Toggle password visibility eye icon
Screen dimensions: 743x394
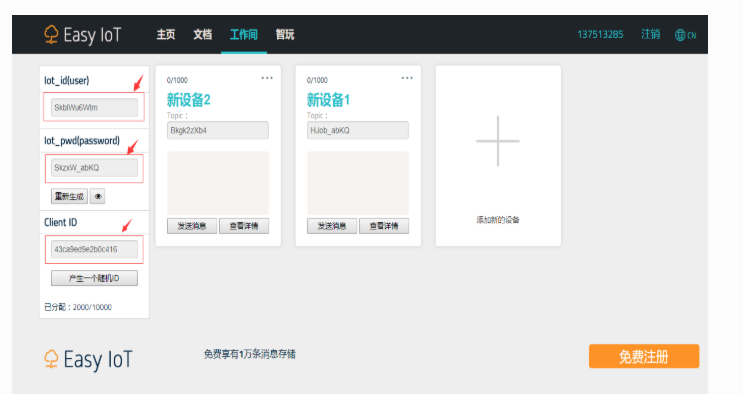[x=98, y=196]
